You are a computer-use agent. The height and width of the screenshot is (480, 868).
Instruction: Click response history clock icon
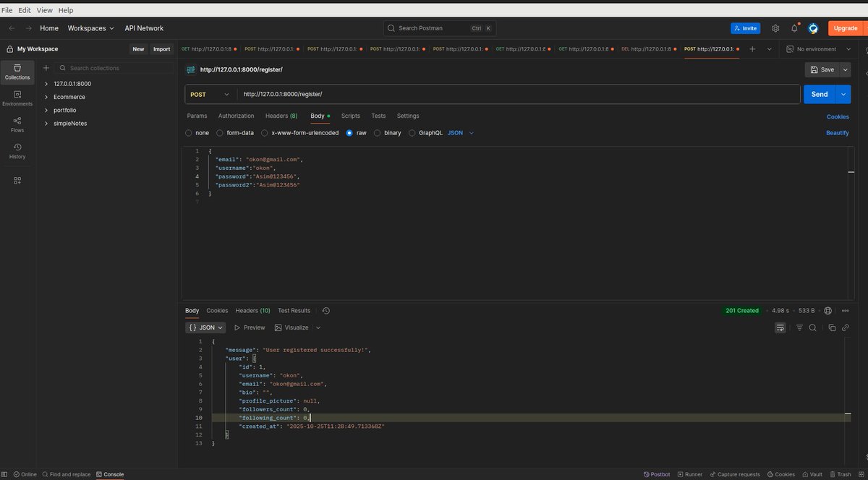pyautogui.click(x=326, y=310)
